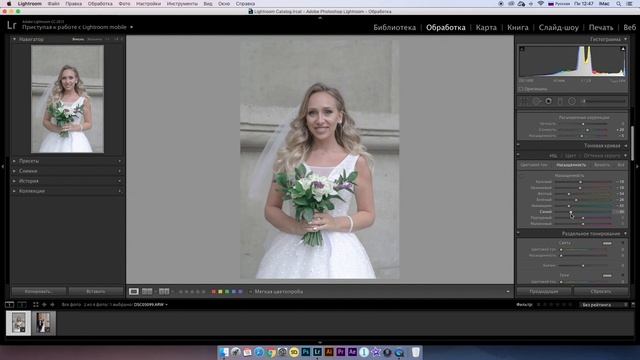Open toolbar content dropdown arrow
This screenshot has width=640, height=360.
[x=508, y=292]
